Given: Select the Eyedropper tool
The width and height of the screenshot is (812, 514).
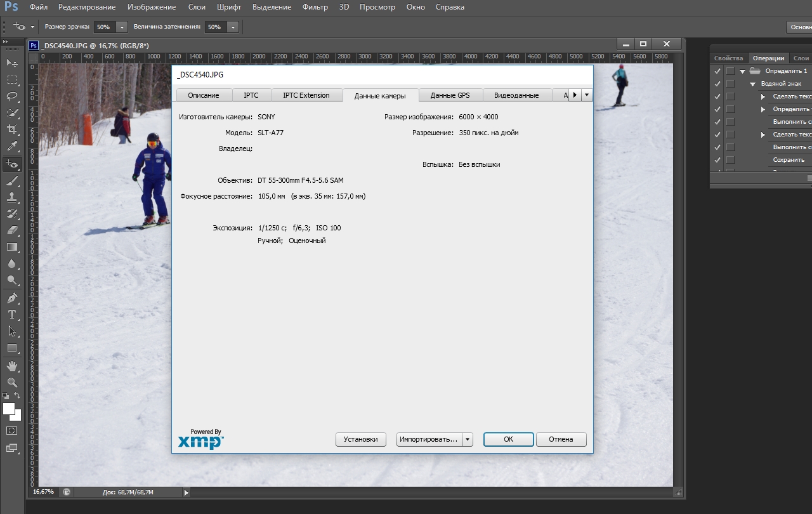Looking at the screenshot, I should pos(12,147).
